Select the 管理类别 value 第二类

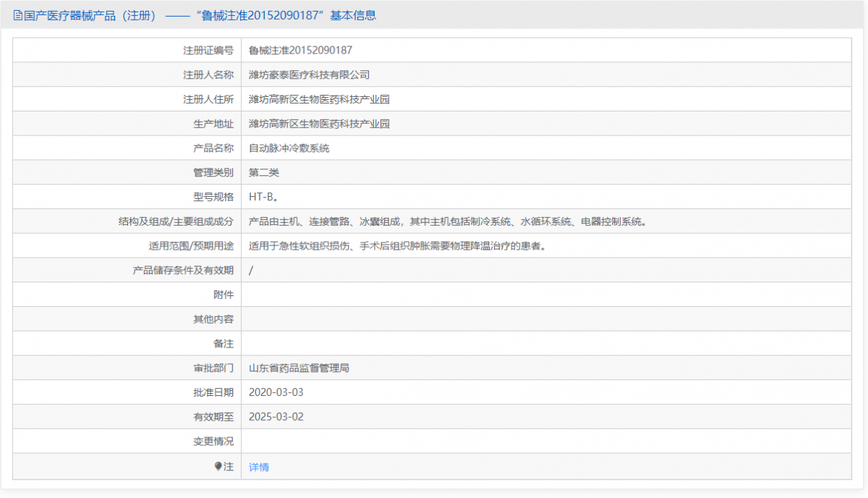[263, 172]
